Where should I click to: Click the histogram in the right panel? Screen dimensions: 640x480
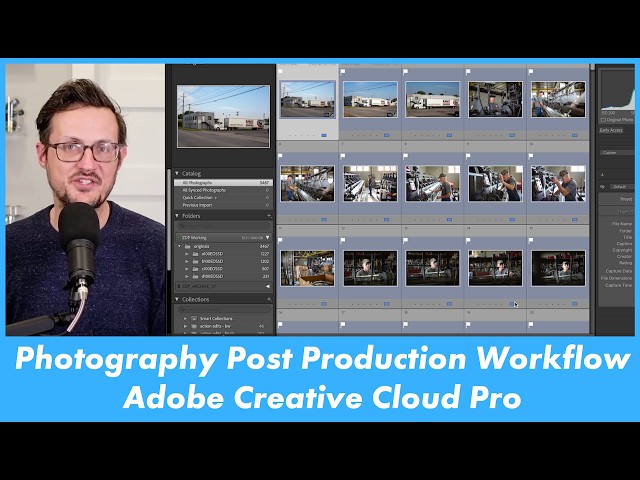618,89
